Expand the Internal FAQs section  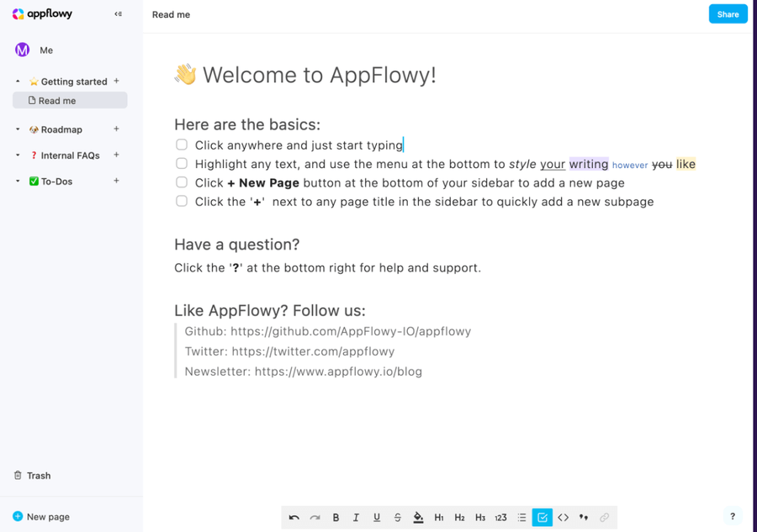tap(18, 155)
